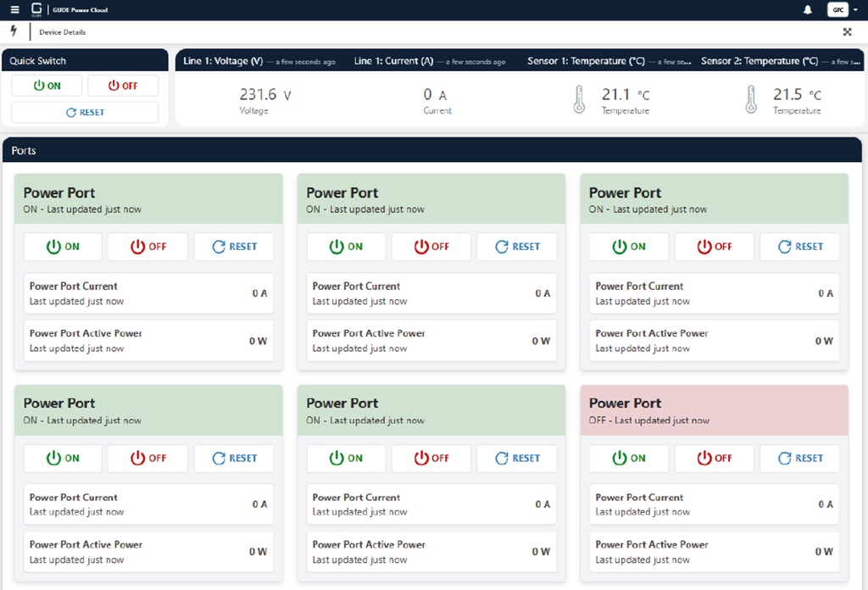Select the Device Details breadcrumb
868x590 pixels.
(62, 32)
